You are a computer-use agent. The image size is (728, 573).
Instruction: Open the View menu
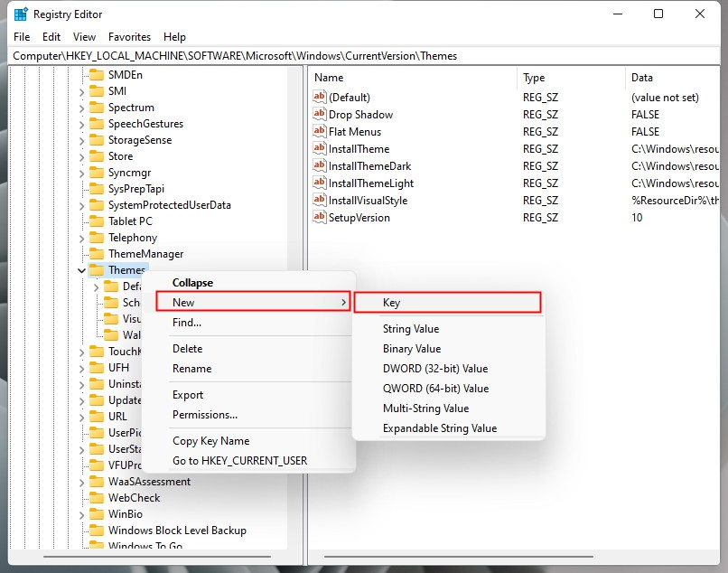click(x=84, y=37)
